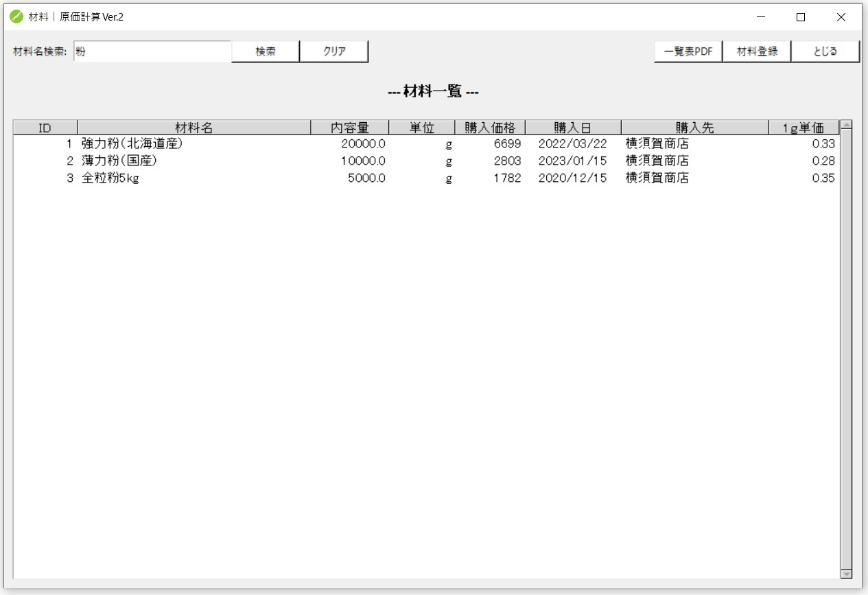Click the 内容量 column header
868x595 pixels.
(351, 127)
